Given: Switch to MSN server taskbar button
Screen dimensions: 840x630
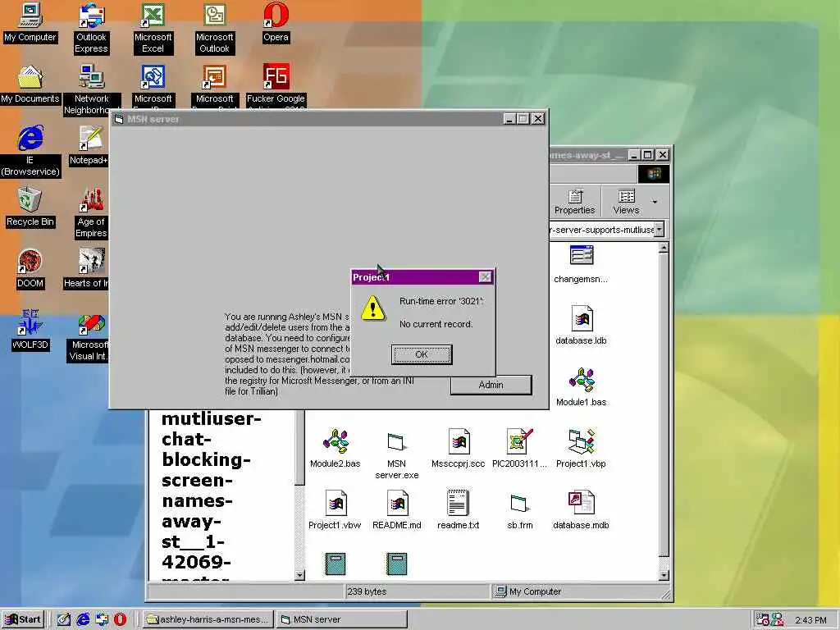Looking at the screenshot, I should [342, 619].
